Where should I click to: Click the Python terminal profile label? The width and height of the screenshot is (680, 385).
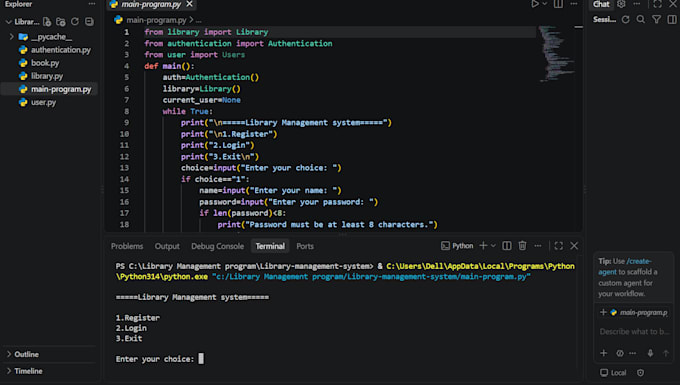pyautogui.click(x=457, y=246)
